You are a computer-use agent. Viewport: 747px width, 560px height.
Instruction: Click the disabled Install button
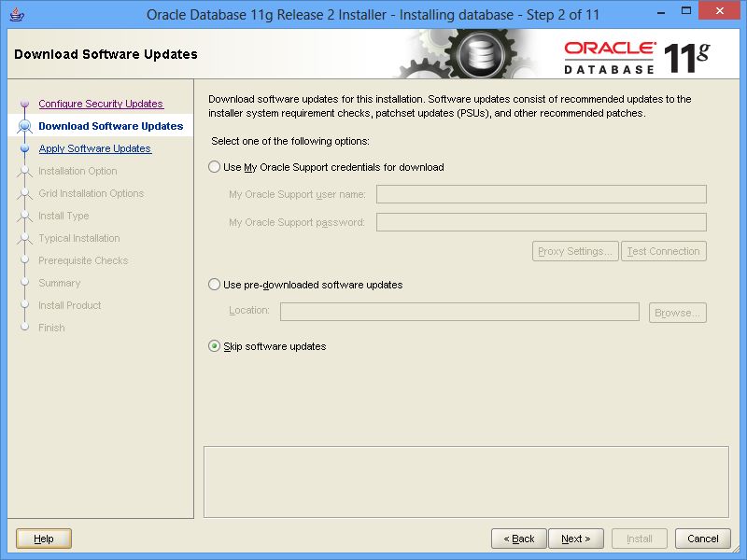click(640, 539)
